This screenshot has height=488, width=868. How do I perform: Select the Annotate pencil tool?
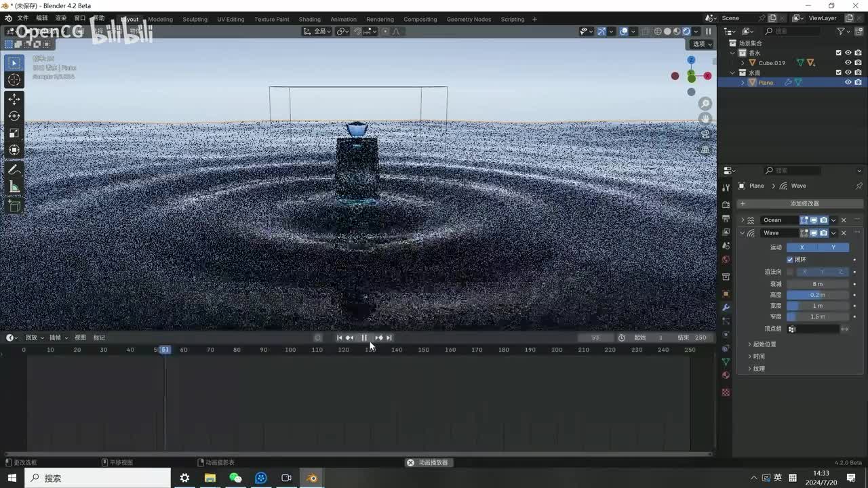[x=14, y=169]
